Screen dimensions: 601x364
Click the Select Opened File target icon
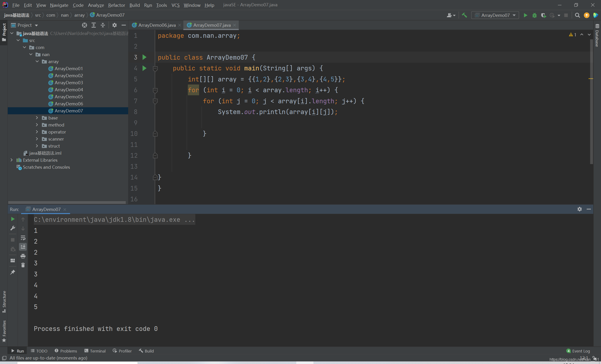click(84, 25)
